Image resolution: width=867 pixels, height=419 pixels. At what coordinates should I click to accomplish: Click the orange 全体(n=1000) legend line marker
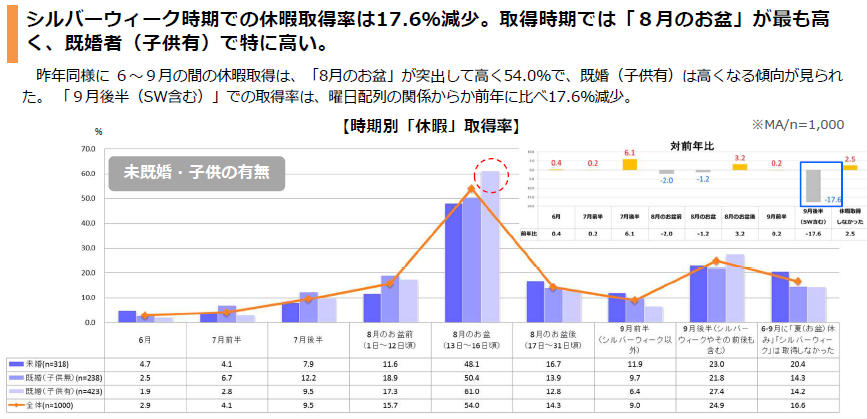click(x=17, y=405)
